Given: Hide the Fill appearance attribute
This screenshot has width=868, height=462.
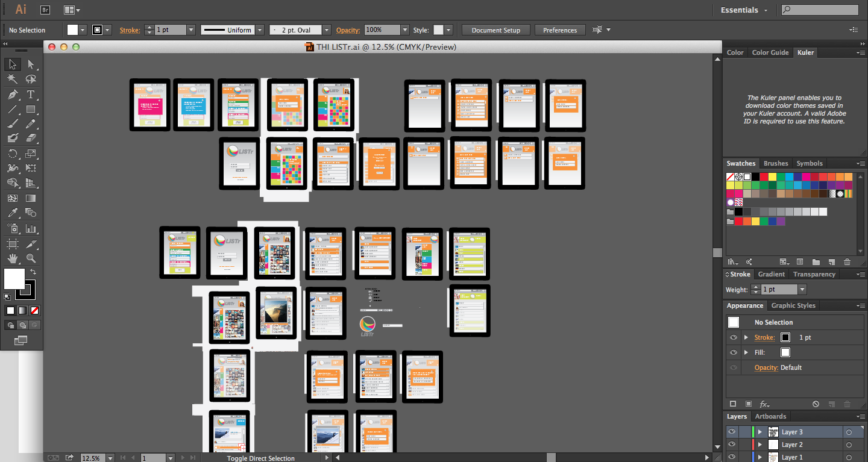Looking at the screenshot, I should pyautogui.click(x=733, y=352).
